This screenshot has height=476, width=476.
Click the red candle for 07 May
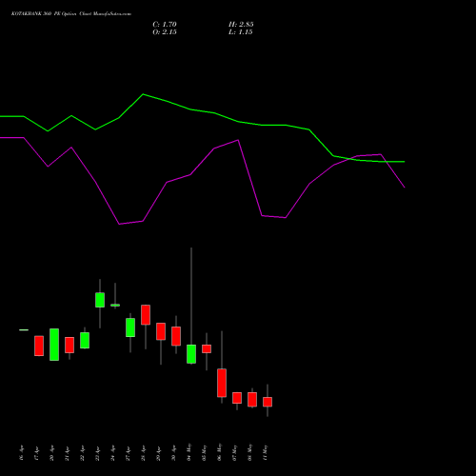tap(237, 398)
